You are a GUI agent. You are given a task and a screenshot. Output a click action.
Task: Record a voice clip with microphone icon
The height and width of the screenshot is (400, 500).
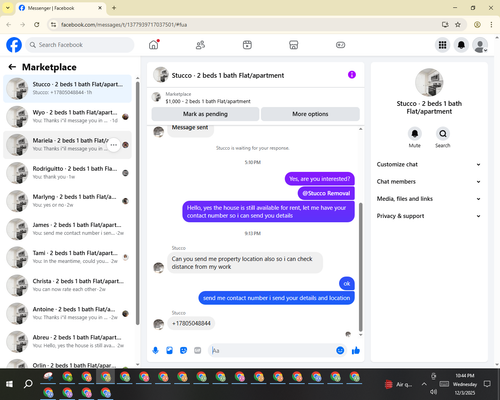click(x=155, y=350)
